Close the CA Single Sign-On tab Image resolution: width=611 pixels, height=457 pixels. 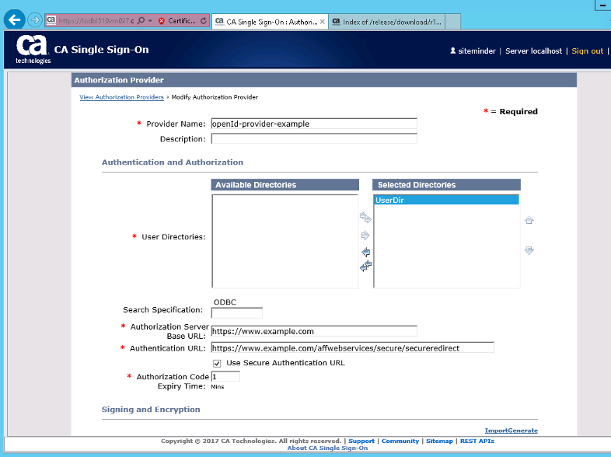[322, 22]
